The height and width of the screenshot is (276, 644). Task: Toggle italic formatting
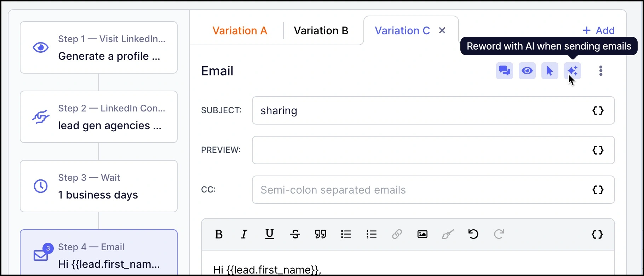point(244,234)
